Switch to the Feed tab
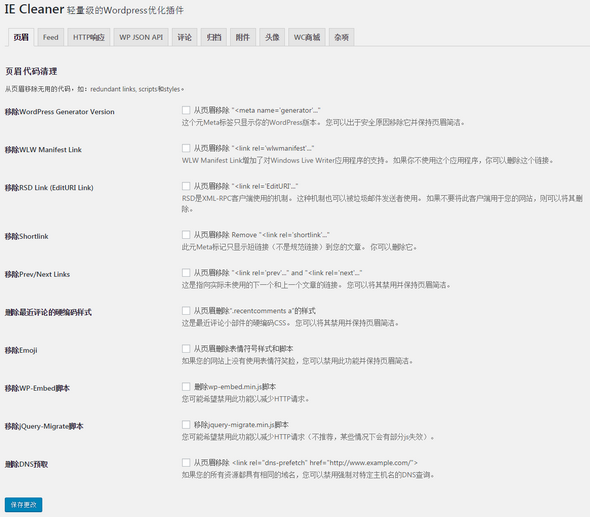The height and width of the screenshot is (517, 590). click(50, 37)
